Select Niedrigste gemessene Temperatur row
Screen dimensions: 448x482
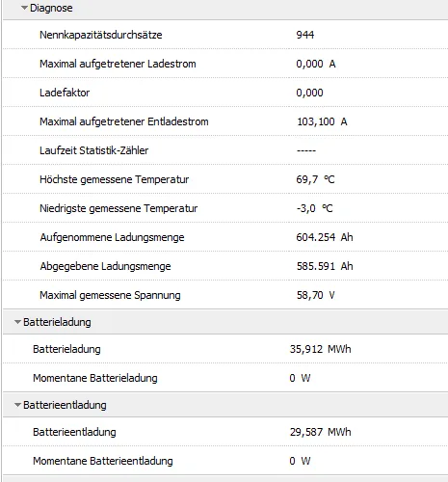click(225, 208)
